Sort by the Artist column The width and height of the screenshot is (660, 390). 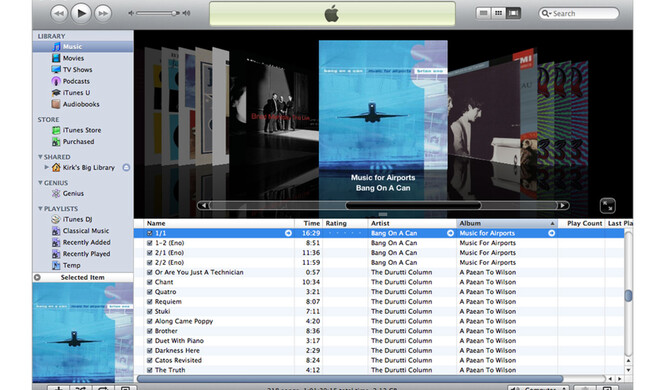(x=412, y=223)
